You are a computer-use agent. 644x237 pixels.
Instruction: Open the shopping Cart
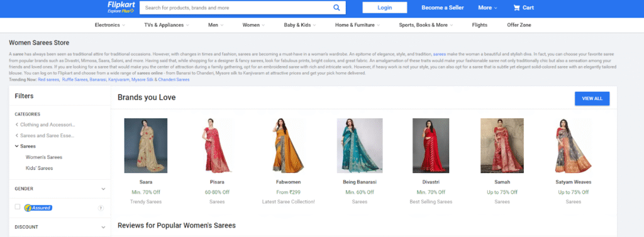point(524,8)
